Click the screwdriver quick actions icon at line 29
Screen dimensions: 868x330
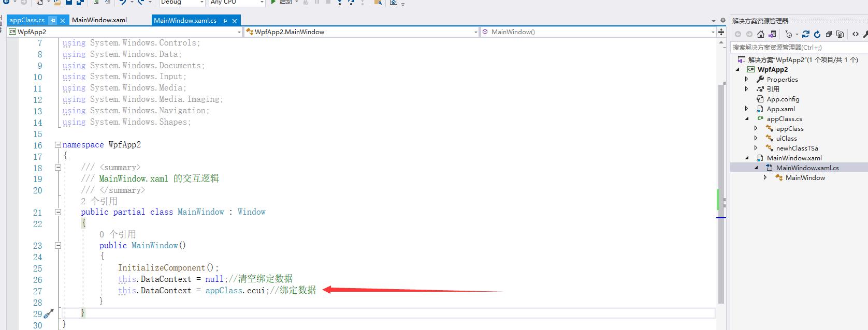49,313
